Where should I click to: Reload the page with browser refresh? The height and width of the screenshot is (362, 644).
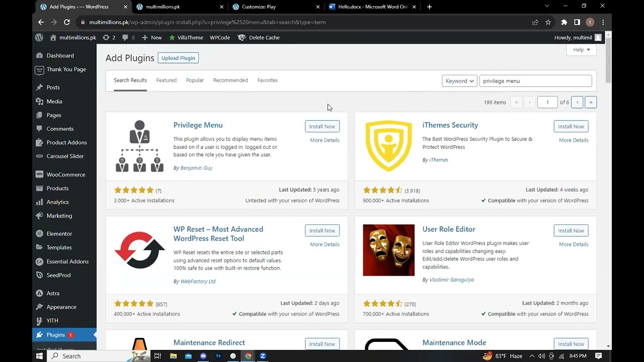[66, 22]
